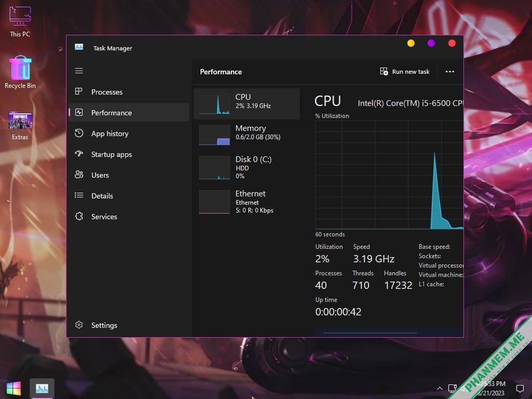Image resolution: width=532 pixels, height=399 pixels.
Task: Click the Performance pulse icon
Action: [79, 112]
